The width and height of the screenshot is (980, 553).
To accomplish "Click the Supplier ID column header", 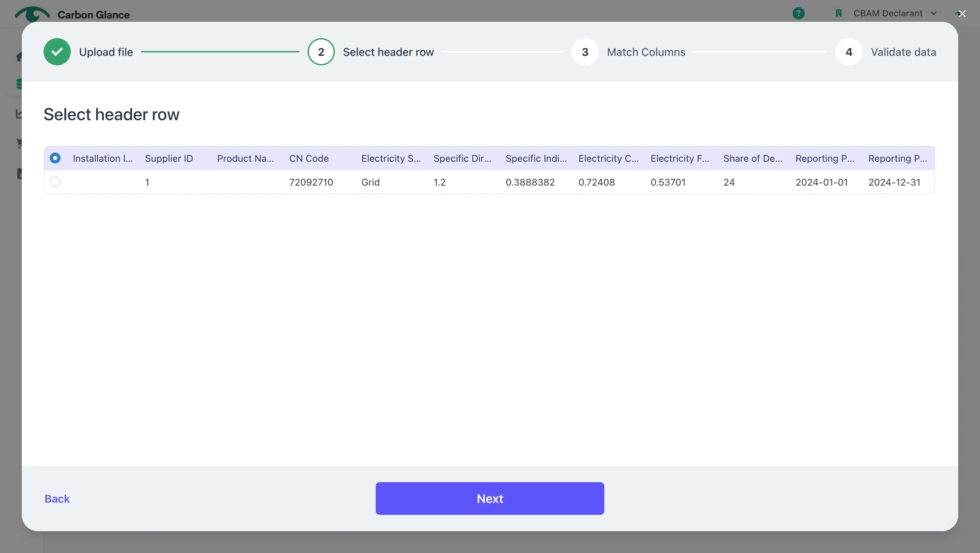I will tap(169, 158).
